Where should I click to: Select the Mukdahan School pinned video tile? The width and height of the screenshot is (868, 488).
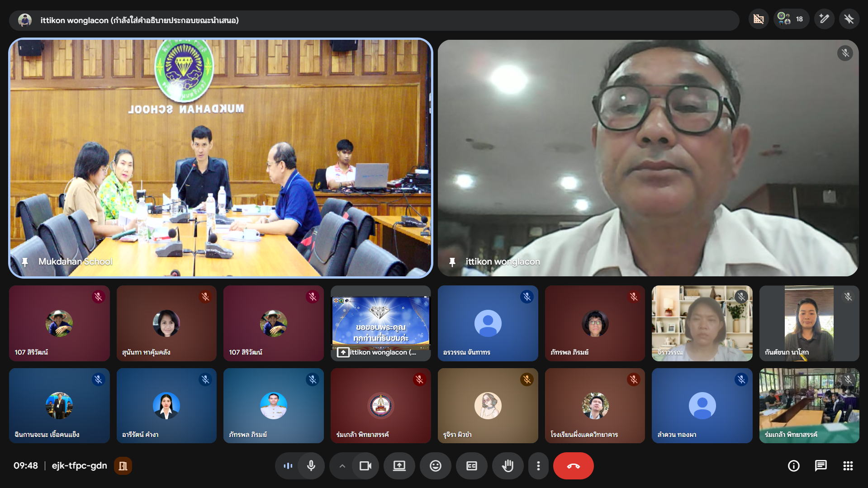221,158
